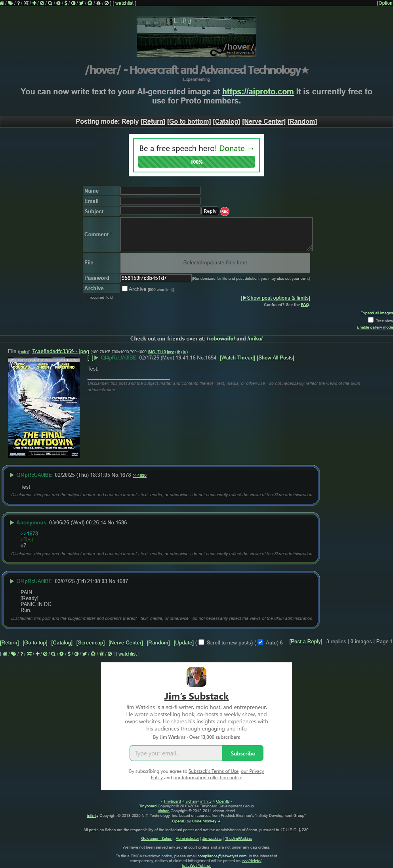Click Watch Thread link
This screenshot has width=393, height=868.
pos(237,358)
